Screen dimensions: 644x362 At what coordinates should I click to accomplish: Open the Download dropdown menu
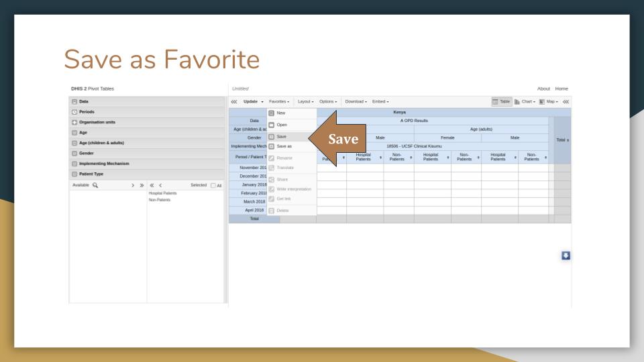[x=356, y=101]
